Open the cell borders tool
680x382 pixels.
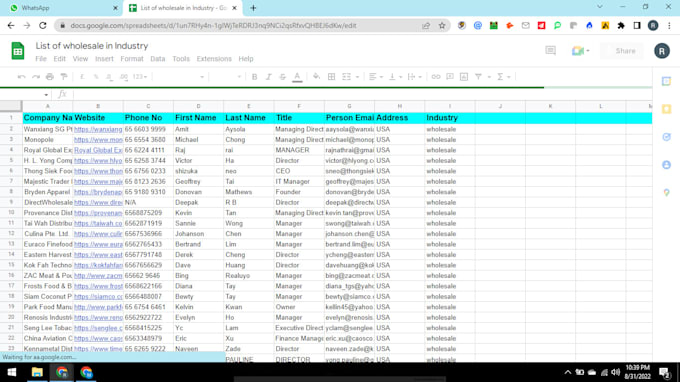click(x=331, y=77)
